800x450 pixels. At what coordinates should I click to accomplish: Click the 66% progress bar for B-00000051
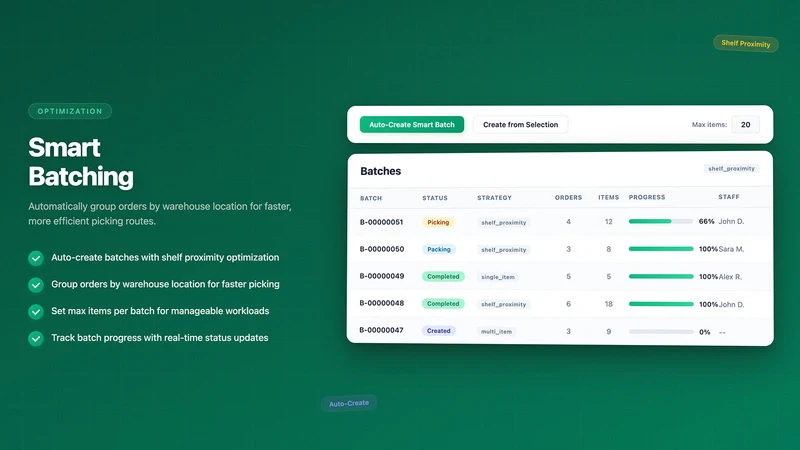point(661,221)
